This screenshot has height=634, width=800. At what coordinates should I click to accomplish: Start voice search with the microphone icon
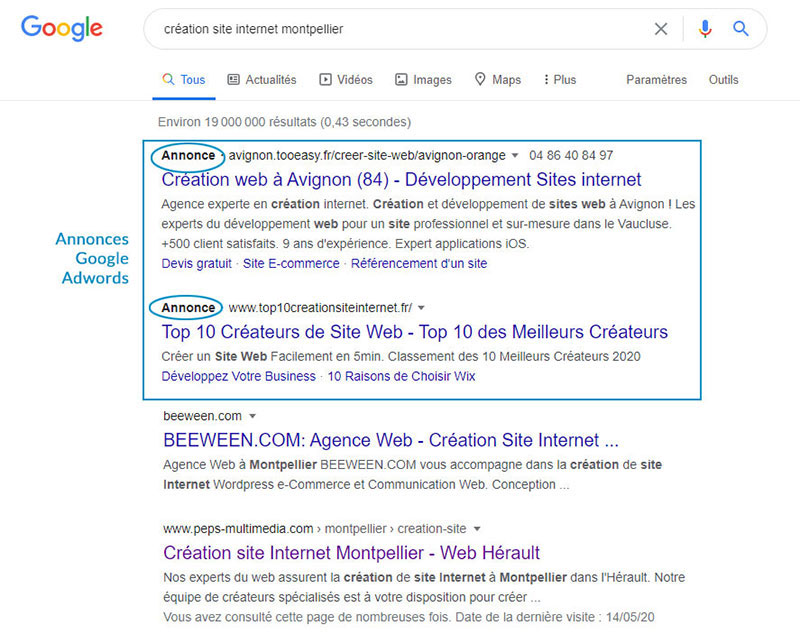click(705, 29)
